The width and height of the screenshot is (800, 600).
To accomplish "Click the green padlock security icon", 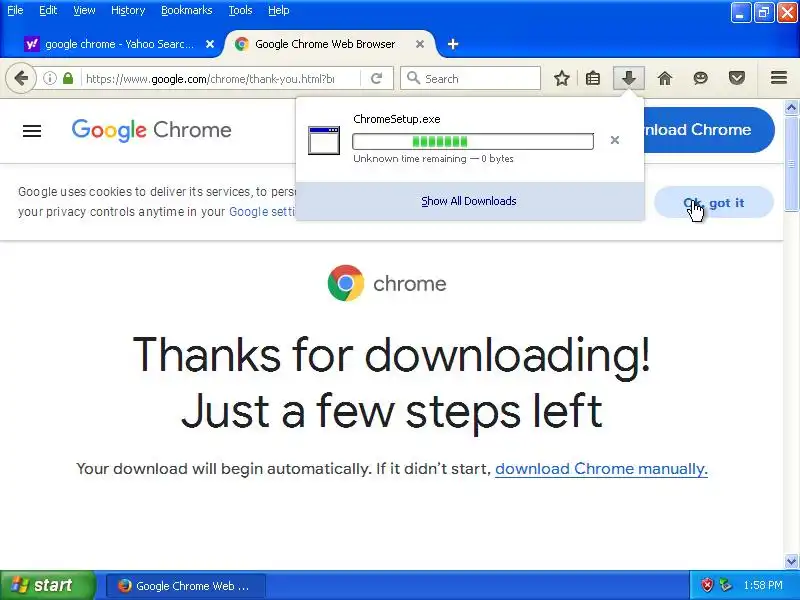I will pyautogui.click(x=68, y=79).
